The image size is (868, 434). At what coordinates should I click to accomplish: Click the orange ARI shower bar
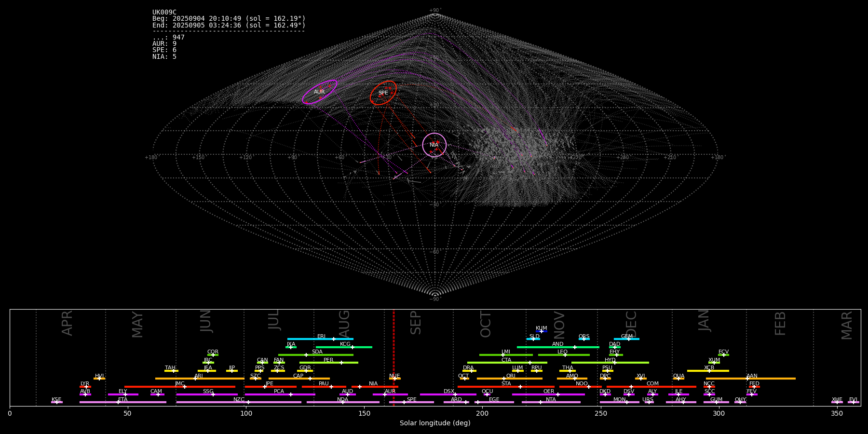200,379
